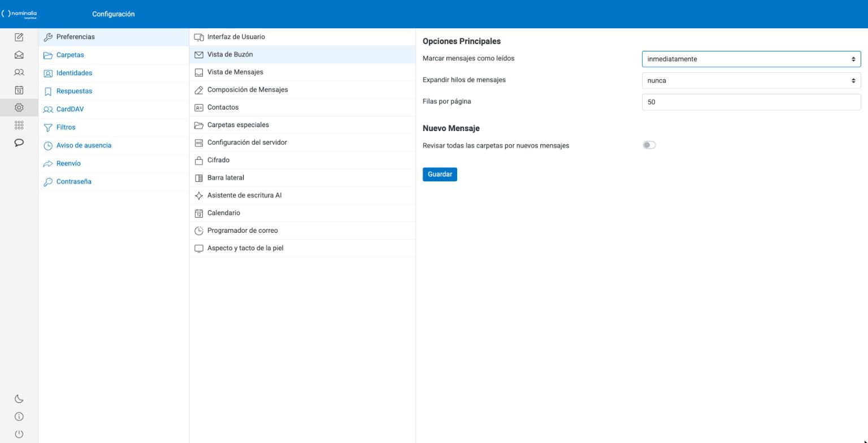This screenshot has width=868, height=443.
Task: Click the settings gear icon
Action: tap(19, 107)
